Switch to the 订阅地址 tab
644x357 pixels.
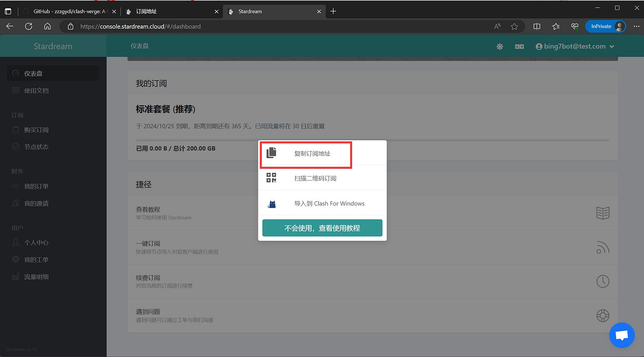click(x=171, y=11)
